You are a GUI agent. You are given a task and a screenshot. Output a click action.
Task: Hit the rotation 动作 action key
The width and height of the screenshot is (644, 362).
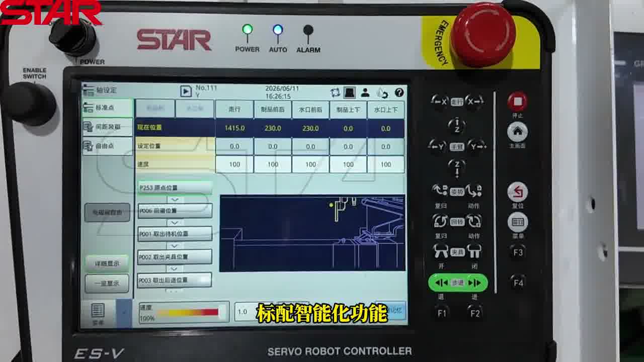click(x=474, y=221)
